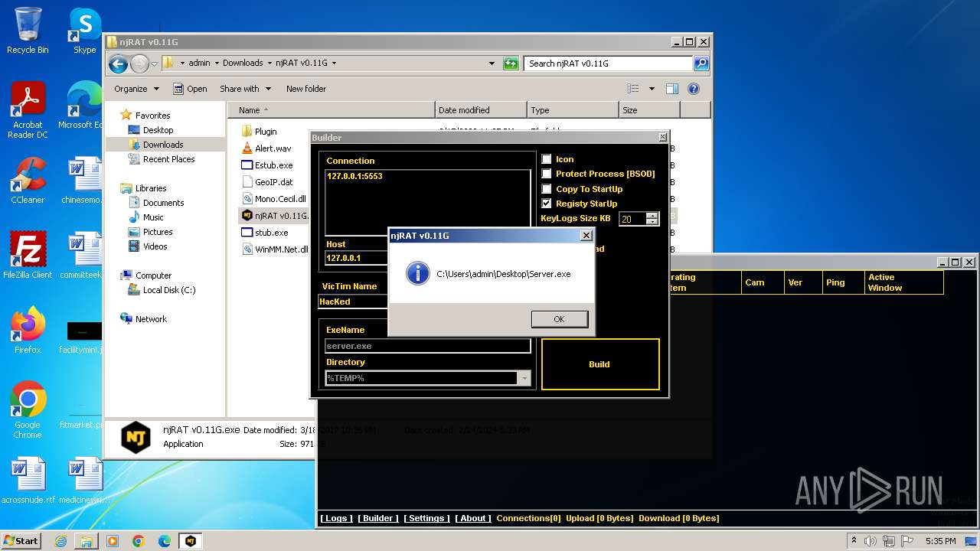The width and height of the screenshot is (980, 551).
Task: Click the KeyLogs Size KB number field
Action: [632, 219]
